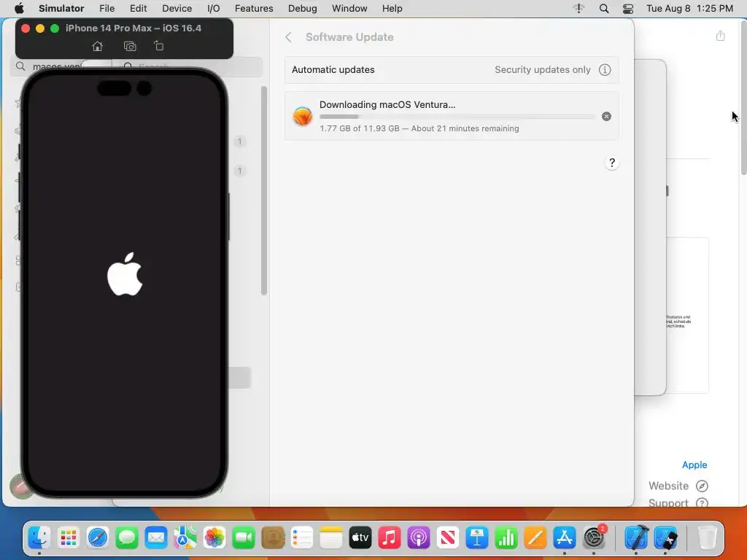Open the I/O menu

tap(214, 8)
